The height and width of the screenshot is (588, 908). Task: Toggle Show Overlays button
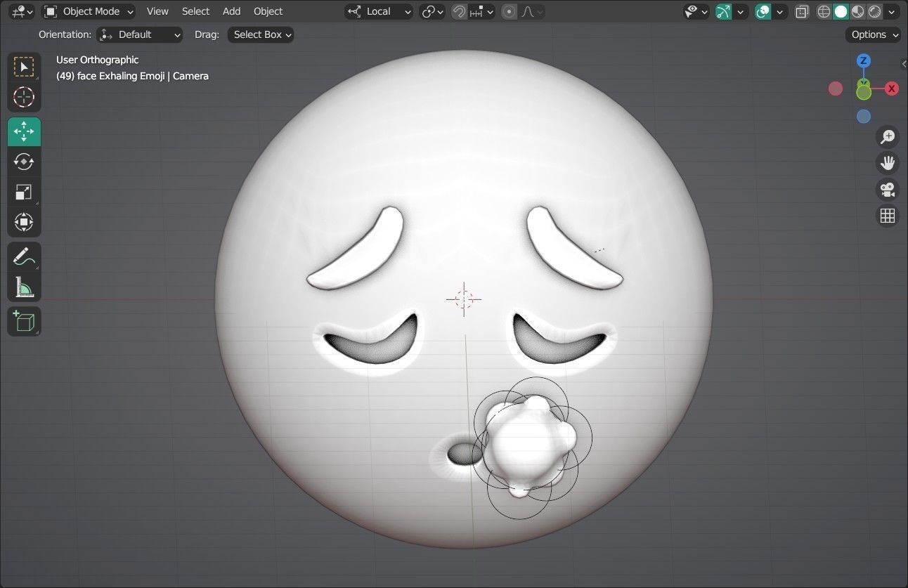pos(763,11)
